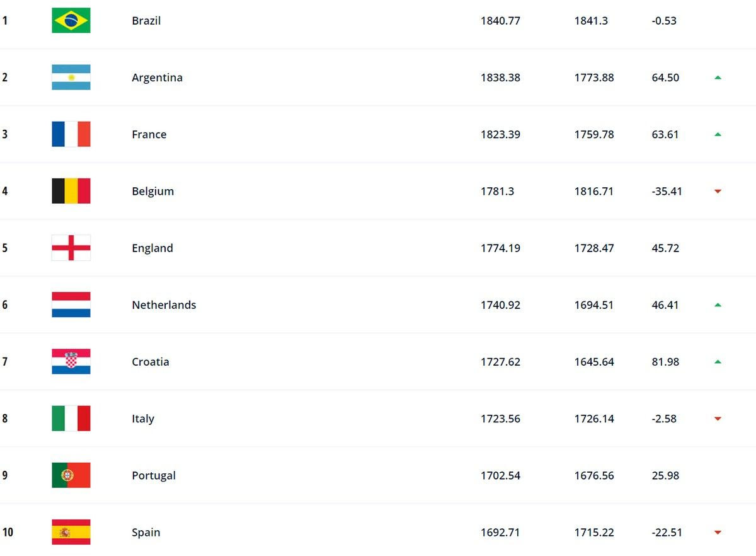Click the Croatia flag icon
Viewport: 756px width, 556px height.
71,362
